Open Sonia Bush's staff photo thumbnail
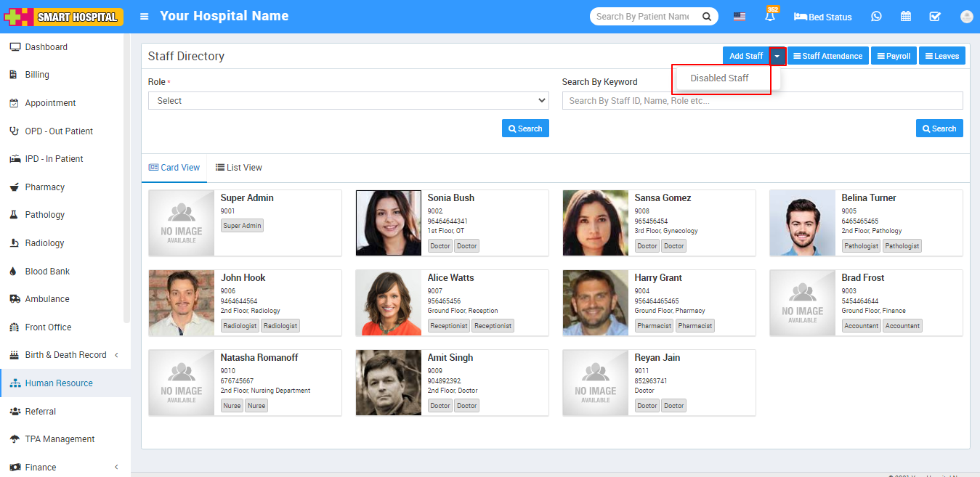The height and width of the screenshot is (477, 980). 389,223
